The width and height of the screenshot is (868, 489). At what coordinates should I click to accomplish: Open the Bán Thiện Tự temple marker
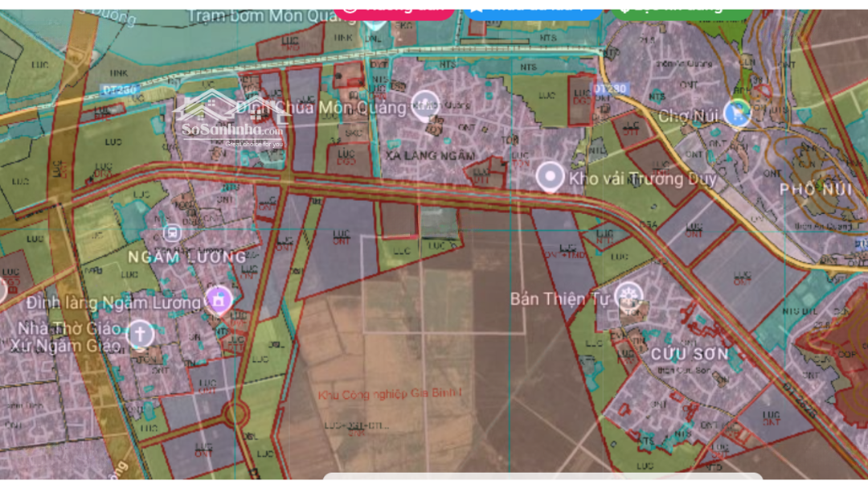tap(628, 297)
